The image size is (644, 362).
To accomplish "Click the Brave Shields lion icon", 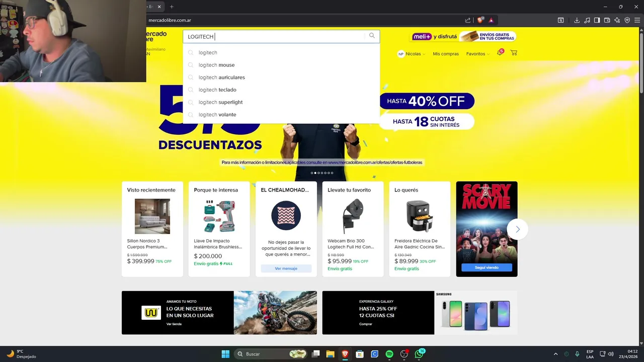I will point(480,20).
